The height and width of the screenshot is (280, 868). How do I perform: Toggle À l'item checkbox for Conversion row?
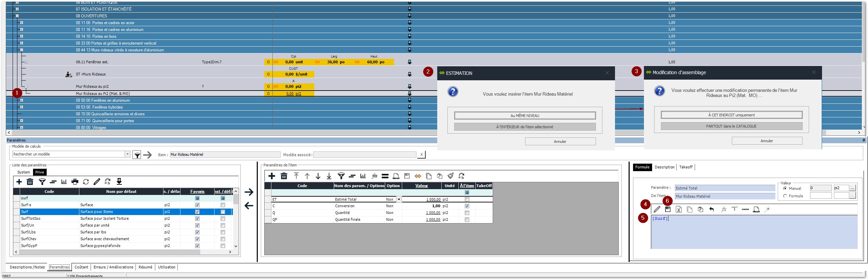click(x=467, y=206)
